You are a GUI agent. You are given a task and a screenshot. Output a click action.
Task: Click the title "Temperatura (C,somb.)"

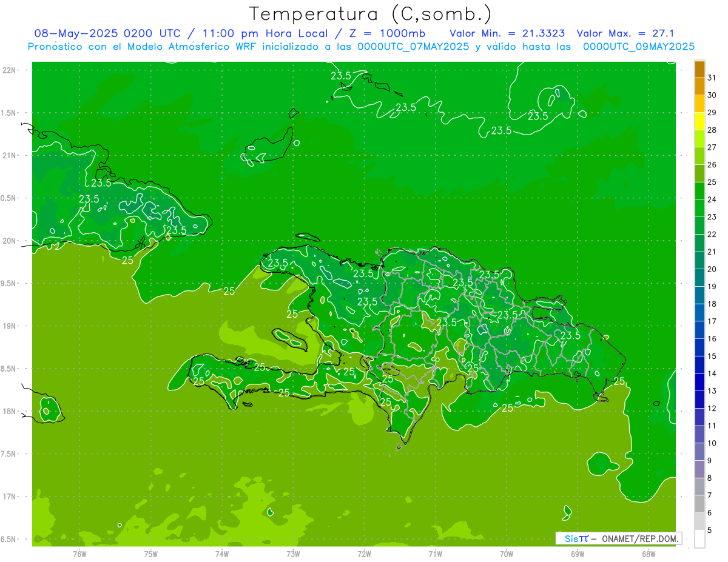(x=370, y=15)
